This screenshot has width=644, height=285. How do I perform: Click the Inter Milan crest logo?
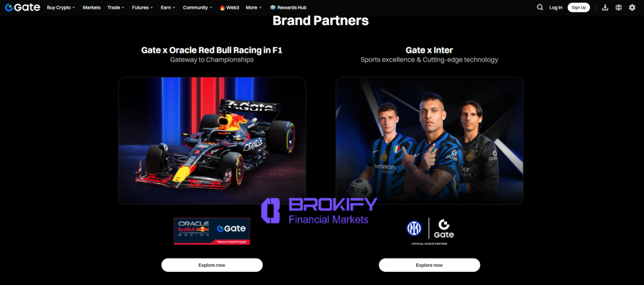click(414, 228)
